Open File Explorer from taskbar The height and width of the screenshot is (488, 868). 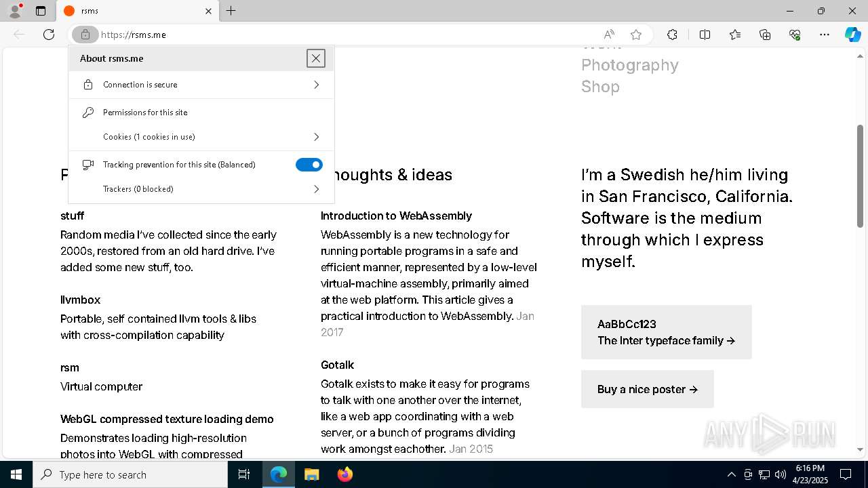[x=311, y=474]
